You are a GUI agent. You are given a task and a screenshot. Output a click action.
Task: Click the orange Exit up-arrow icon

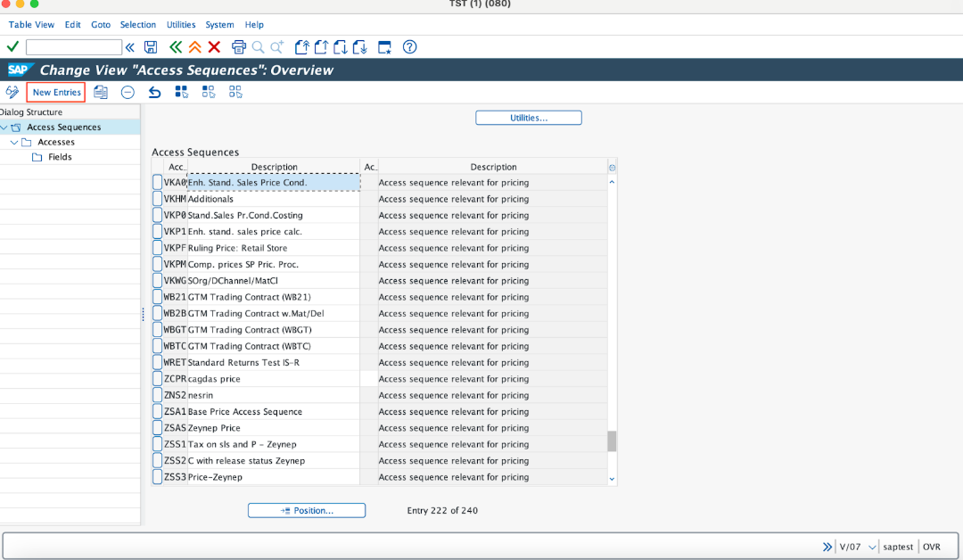tap(194, 46)
